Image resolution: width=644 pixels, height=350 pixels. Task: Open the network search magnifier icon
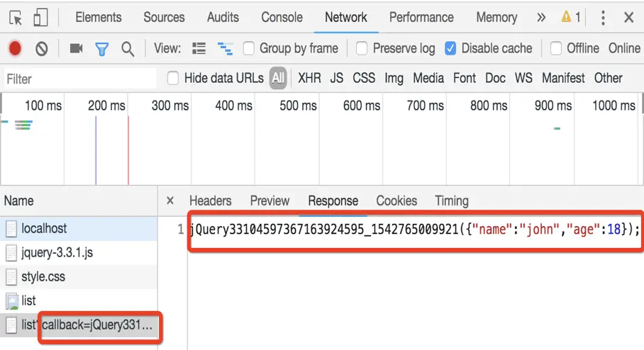(x=128, y=49)
